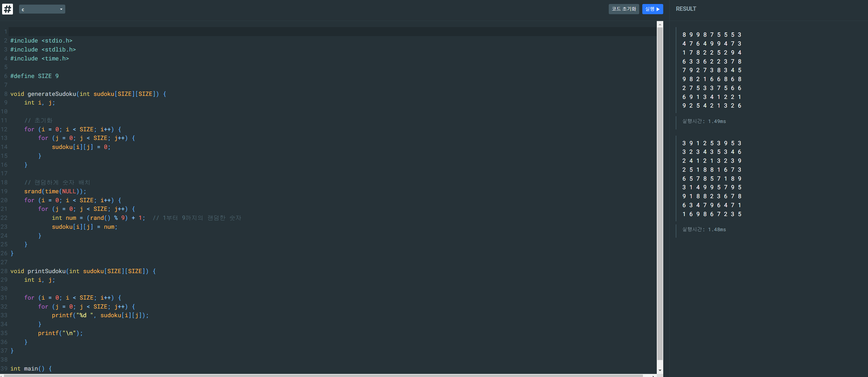Click the play triangle on 실행 button

point(658,9)
